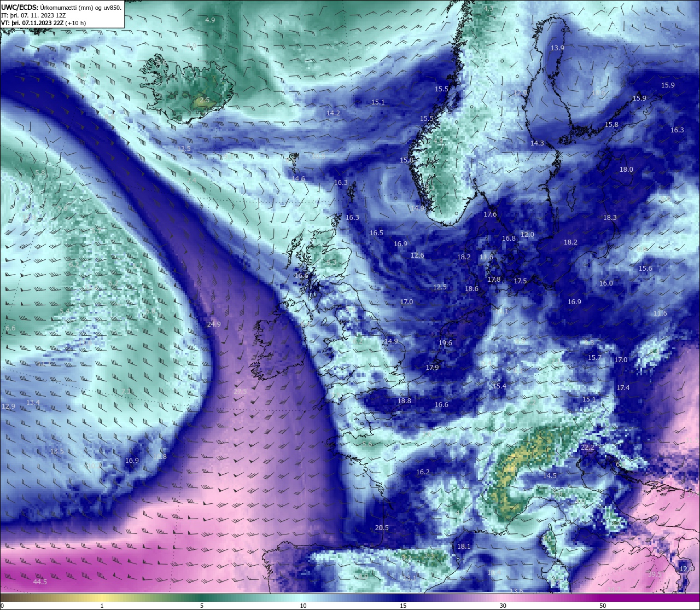The image size is (700, 610).
Task: Click the 16.5 value in the North Sea
Action: 376,233
